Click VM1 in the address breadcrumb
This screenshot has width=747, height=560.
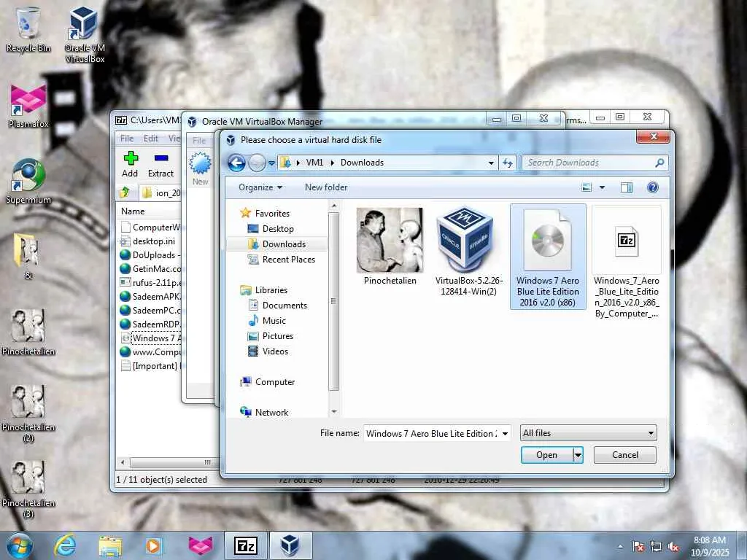314,163
